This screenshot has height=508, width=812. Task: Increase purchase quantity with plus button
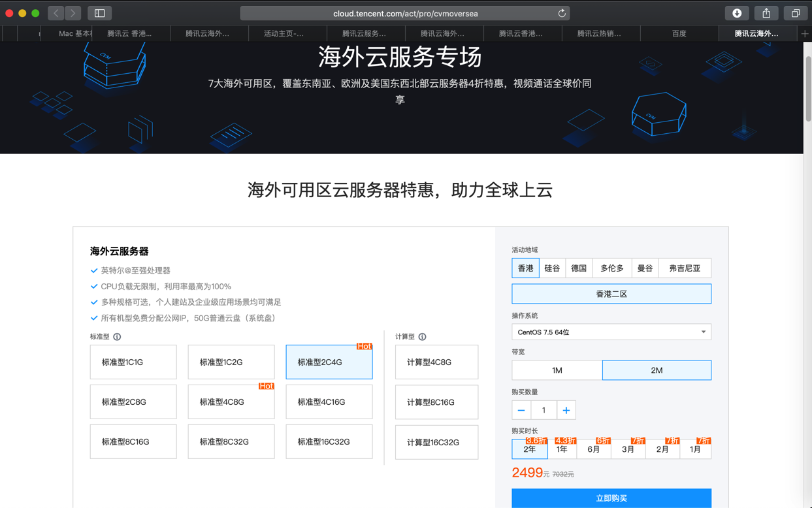pyautogui.click(x=566, y=410)
